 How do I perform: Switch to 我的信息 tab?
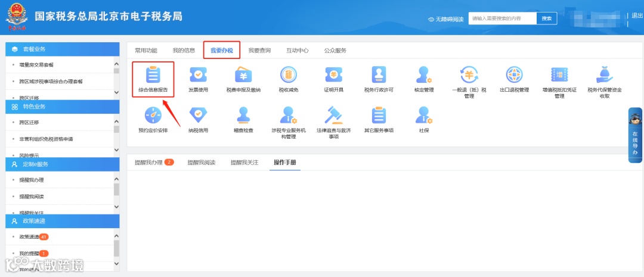coord(184,51)
